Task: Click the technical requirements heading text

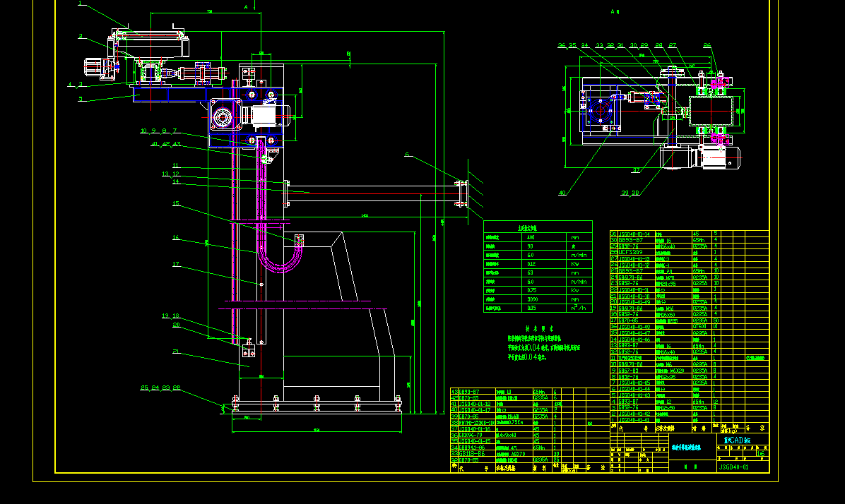Action: coord(540,328)
